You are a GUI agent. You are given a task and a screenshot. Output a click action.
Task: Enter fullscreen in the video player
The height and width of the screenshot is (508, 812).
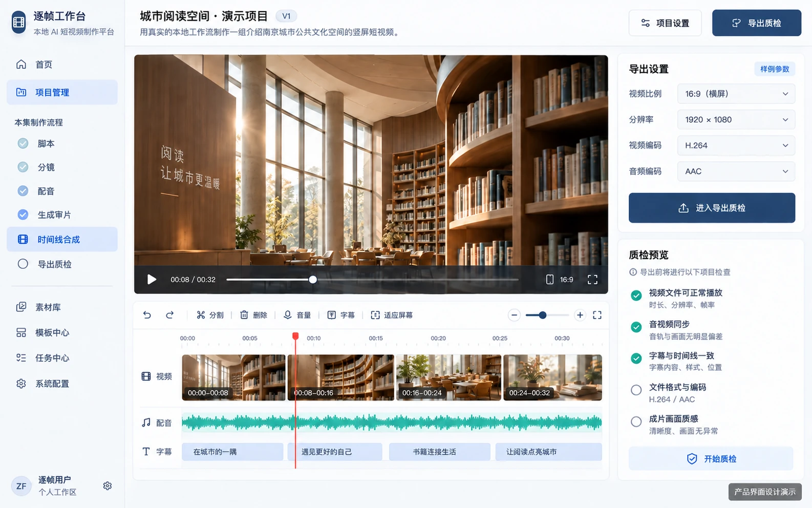(592, 280)
